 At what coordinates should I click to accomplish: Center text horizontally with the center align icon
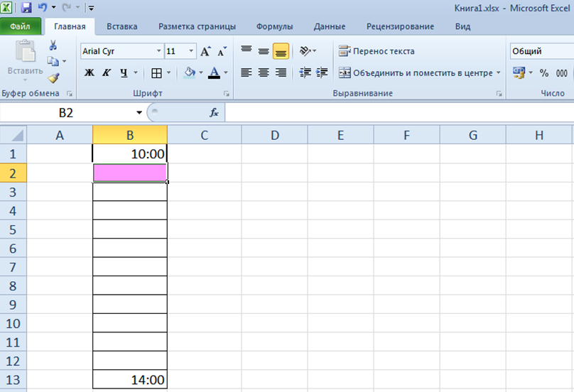pyautogui.click(x=264, y=72)
